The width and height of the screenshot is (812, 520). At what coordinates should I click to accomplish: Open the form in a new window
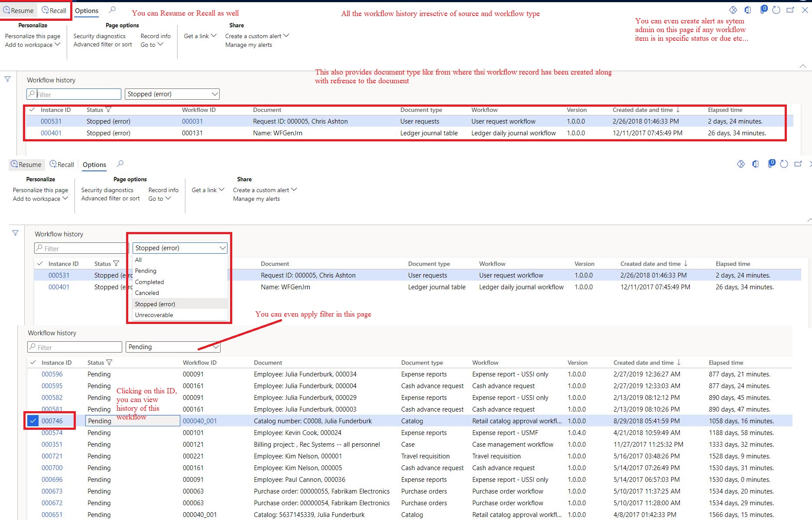click(790, 10)
